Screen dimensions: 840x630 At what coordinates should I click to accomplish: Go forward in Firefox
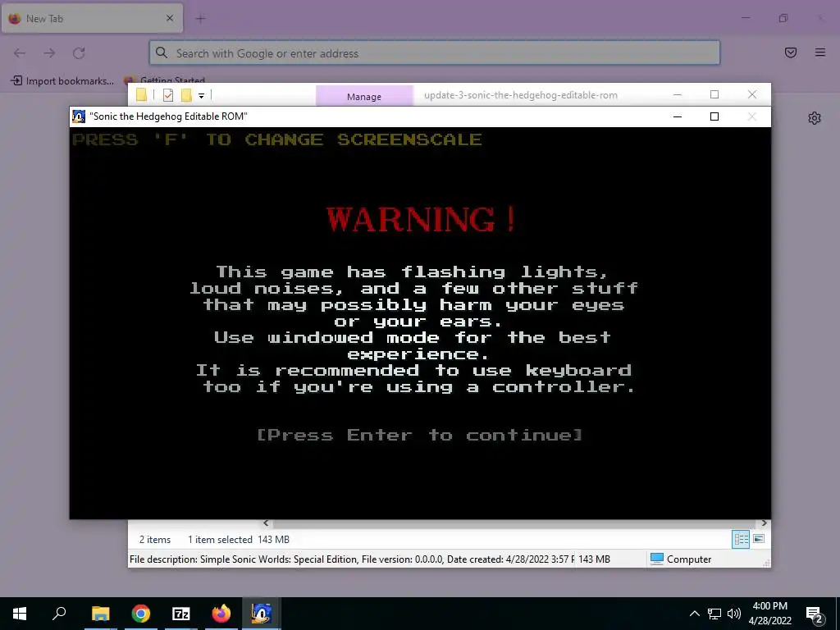tap(49, 53)
